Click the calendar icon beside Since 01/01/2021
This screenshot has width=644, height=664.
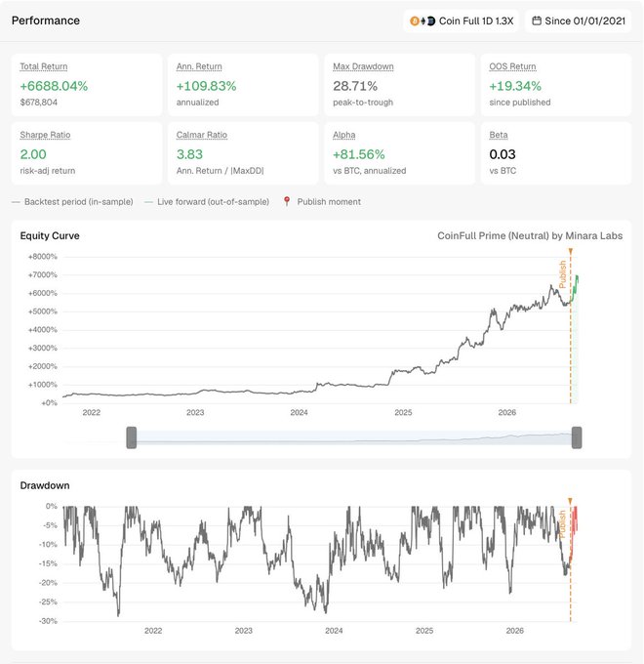[x=536, y=21]
